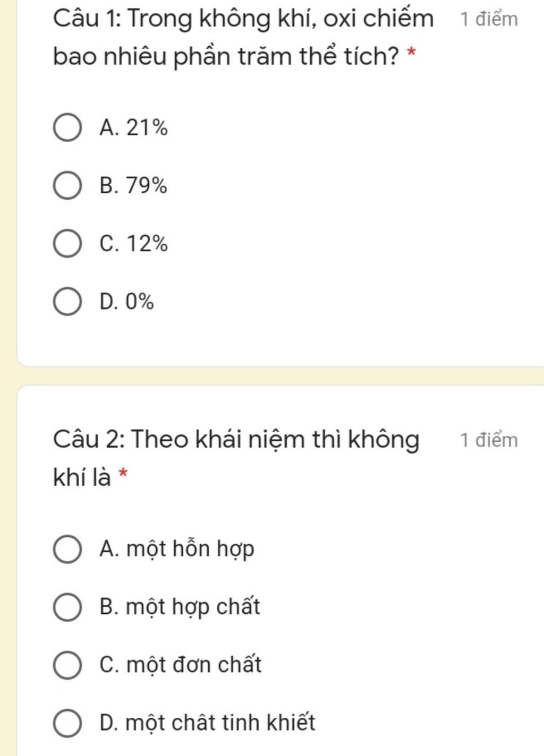
Task: Click the answer text 'D. 0%'
Action: tap(126, 302)
